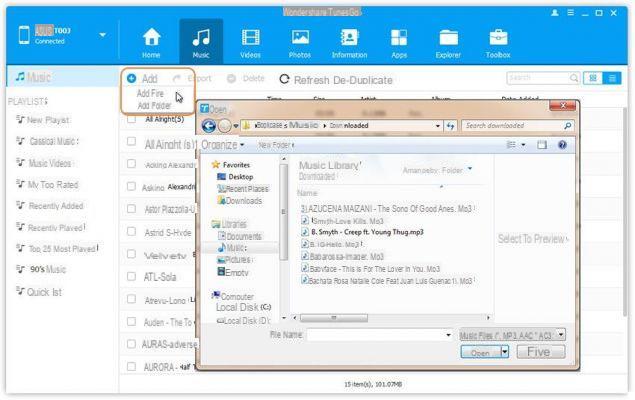
Task: Open the Organize dropdown menu
Action: pos(223,145)
